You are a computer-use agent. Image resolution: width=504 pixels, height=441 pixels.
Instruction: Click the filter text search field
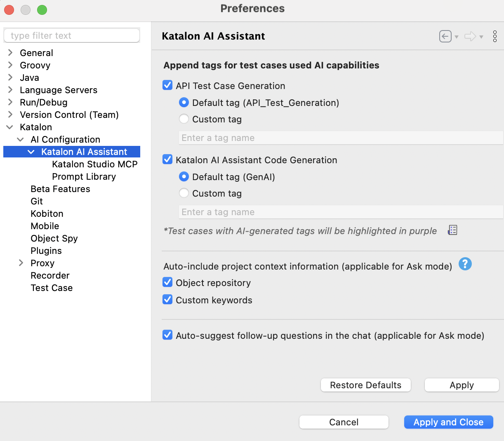click(71, 35)
